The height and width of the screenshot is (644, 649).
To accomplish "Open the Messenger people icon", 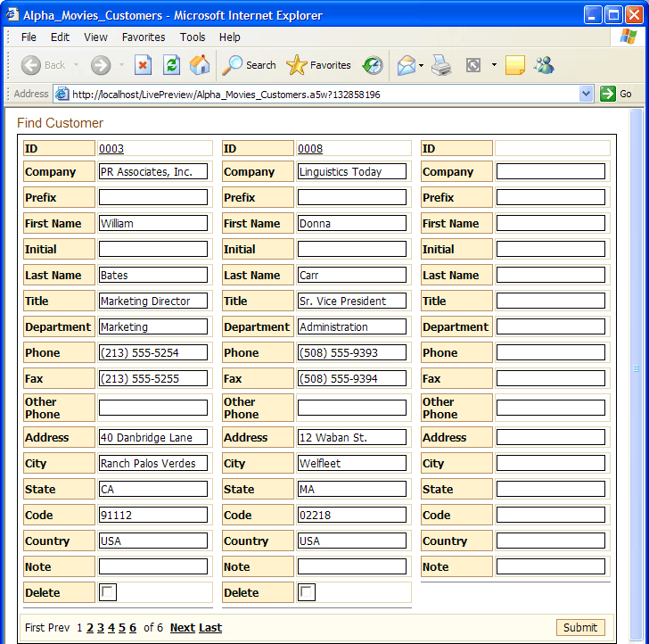I will click(x=544, y=65).
